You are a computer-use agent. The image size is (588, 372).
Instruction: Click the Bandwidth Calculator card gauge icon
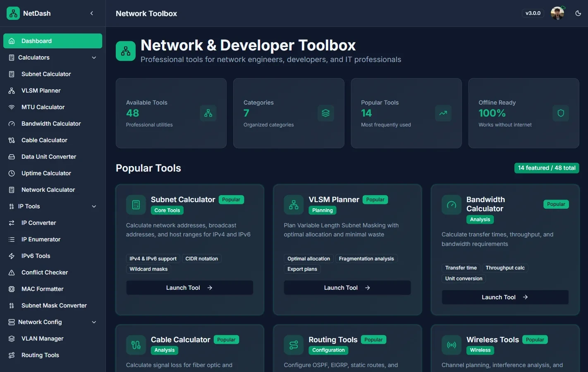452,205
